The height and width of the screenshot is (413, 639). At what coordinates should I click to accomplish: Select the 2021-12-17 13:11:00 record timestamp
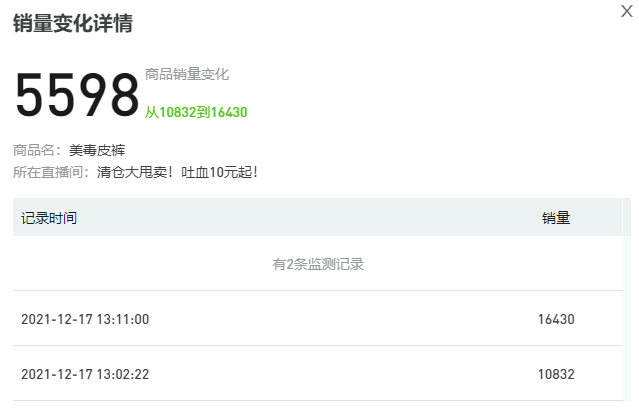(85, 319)
